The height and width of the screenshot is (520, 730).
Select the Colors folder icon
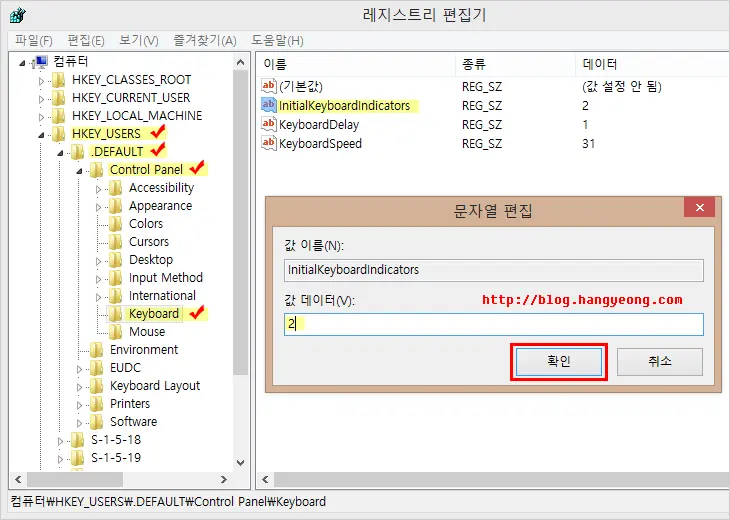pos(115,224)
